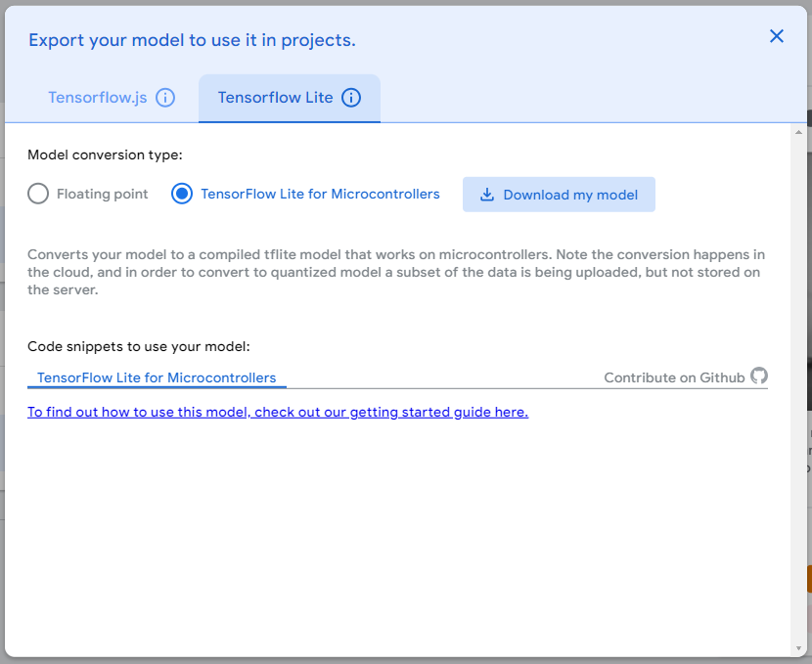Image resolution: width=812 pixels, height=664 pixels.
Task: Switch to the Tensorflow.js tab
Action: click(112, 98)
